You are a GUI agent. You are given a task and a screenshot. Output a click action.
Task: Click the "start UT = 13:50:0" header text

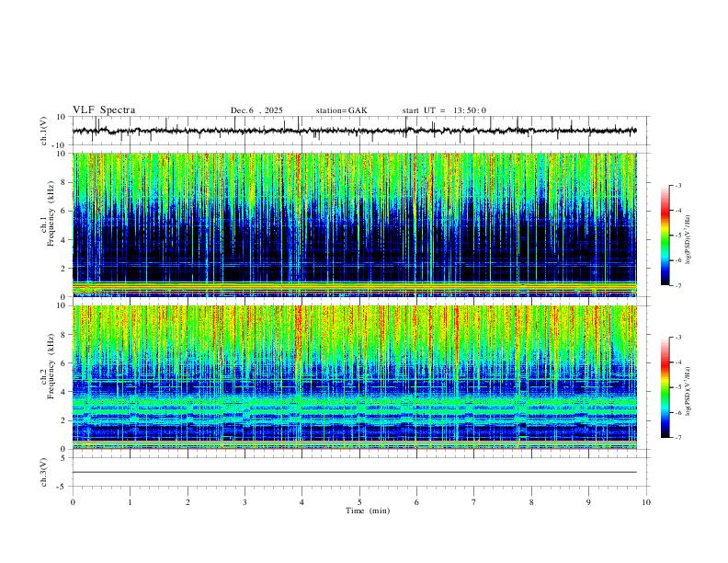click(444, 110)
